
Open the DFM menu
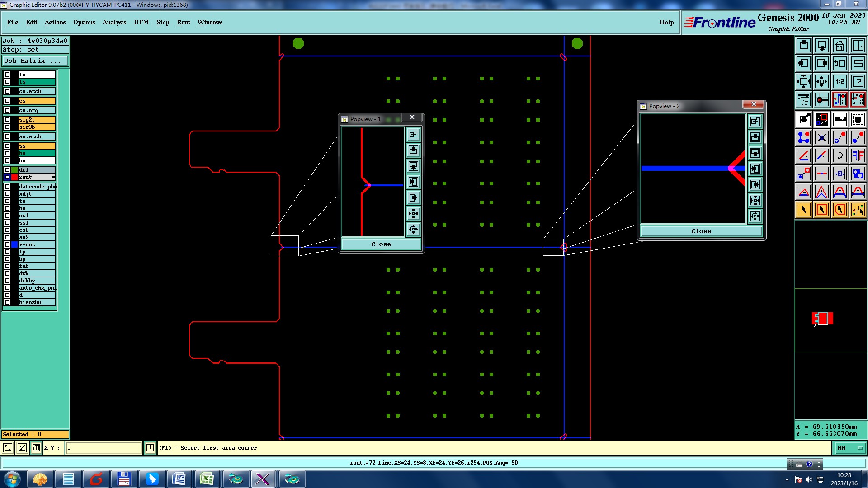pyautogui.click(x=142, y=22)
